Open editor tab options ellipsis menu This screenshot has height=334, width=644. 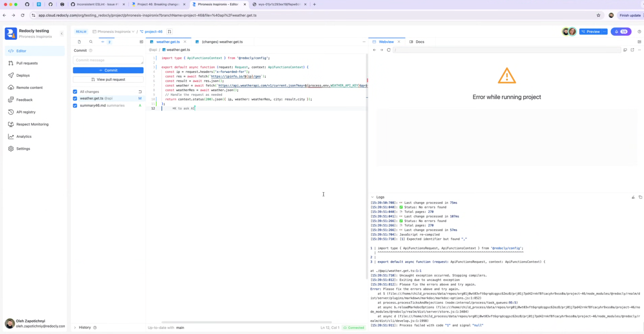point(364,42)
